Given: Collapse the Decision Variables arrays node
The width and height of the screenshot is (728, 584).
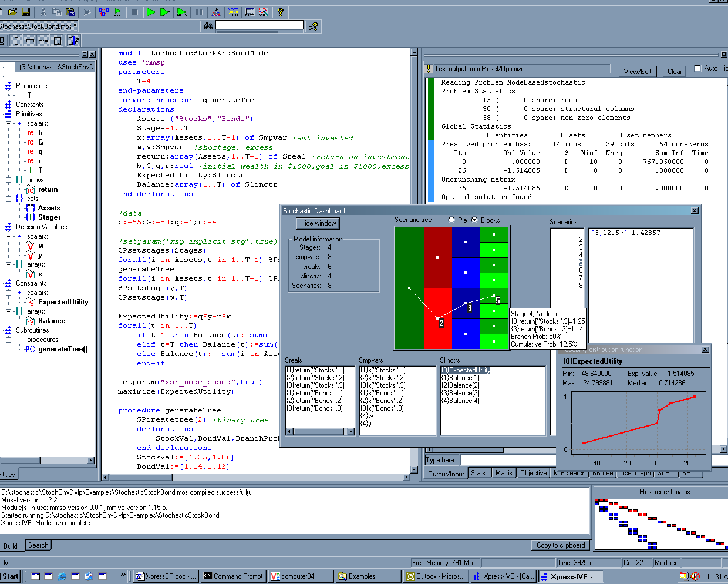Looking at the screenshot, I should click(x=9, y=264).
